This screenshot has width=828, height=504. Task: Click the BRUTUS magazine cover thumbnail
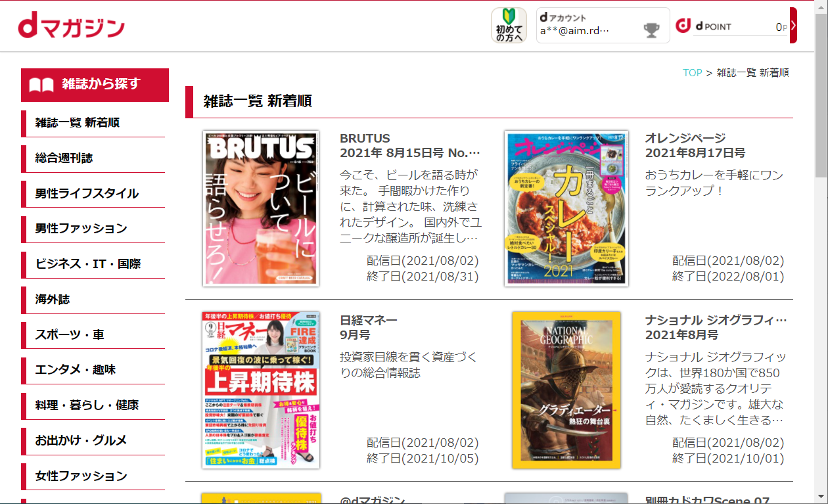pos(261,209)
